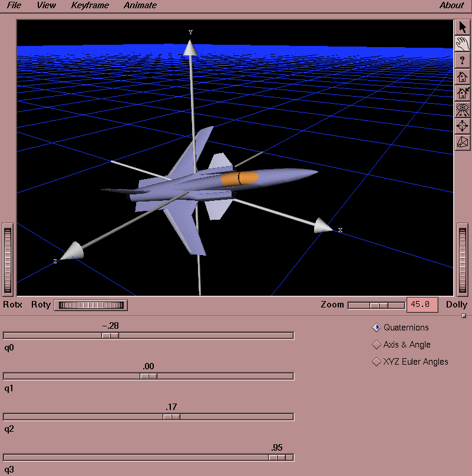The width and height of the screenshot is (472, 476).
Task: Click the jet's orange canopy
Action: click(x=239, y=178)
